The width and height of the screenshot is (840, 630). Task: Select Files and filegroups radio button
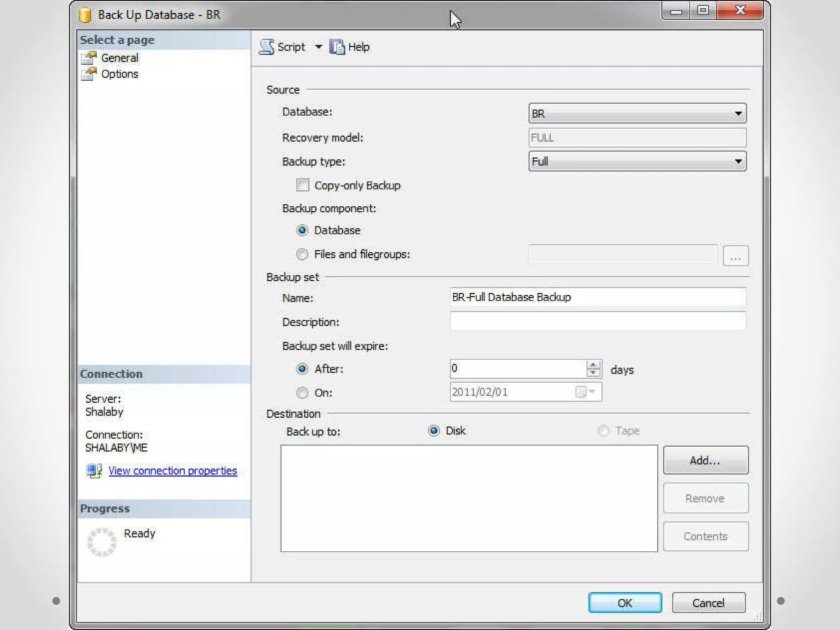click(x=302, y=254)
